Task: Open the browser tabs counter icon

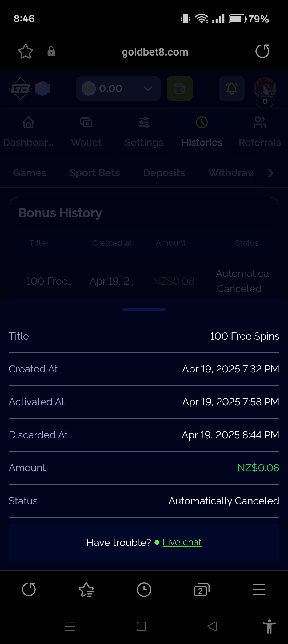Action: [x=202, y=590]
